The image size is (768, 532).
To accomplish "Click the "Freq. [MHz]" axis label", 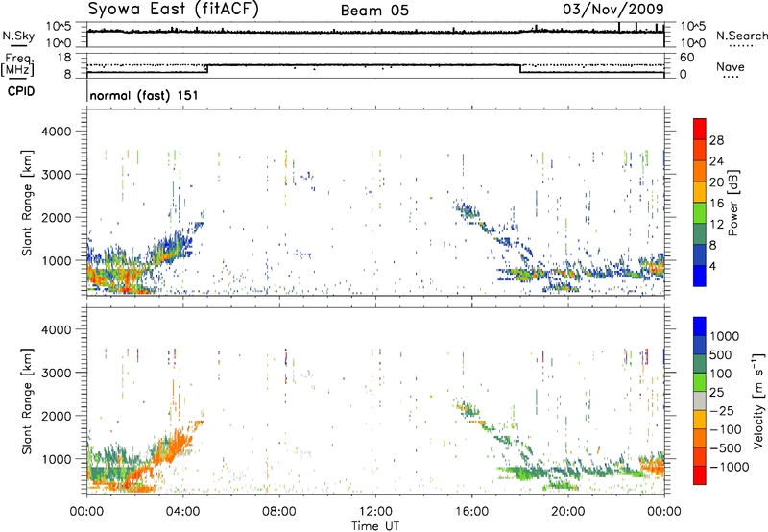I will [17, 65].
